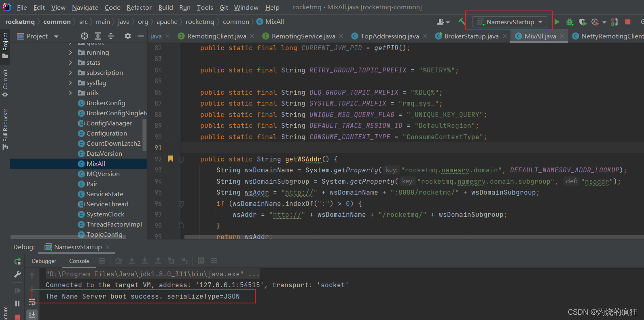This screenshot has width=644, height=320.
Task: Expand all nodes in the Project panel
Action: tap(98, 36)
